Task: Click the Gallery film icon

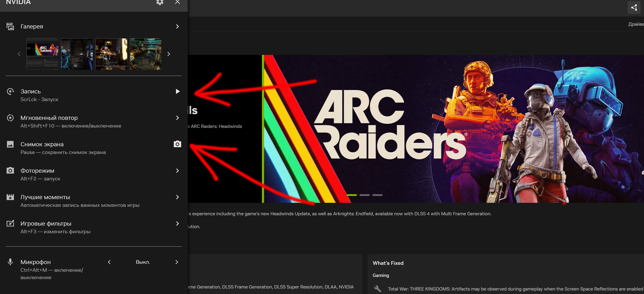Action: coord(10,26)
